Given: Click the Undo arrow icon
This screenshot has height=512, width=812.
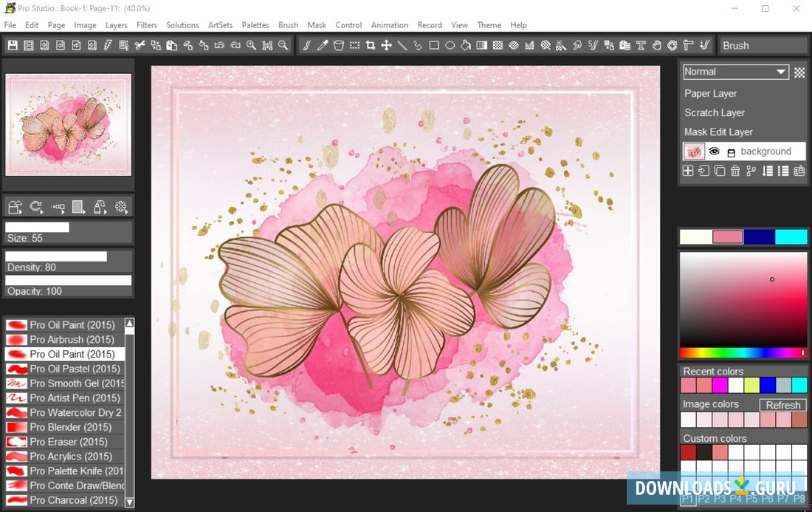Looking at the screenshot, I should click(x=219, y=46).
